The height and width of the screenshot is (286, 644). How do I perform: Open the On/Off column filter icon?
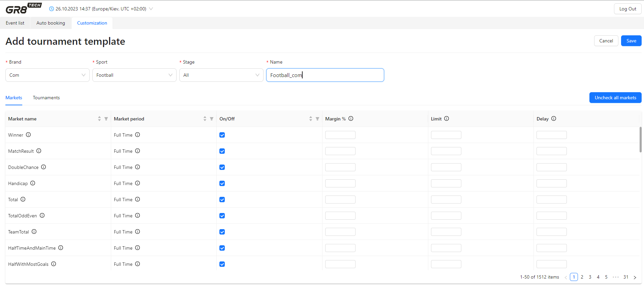(x=317, y=119)
